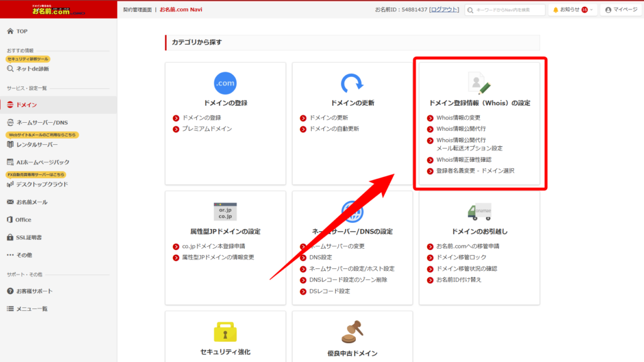Open the お知らせ notifications dropdown
644x362 pixels.
click(573, 9)
